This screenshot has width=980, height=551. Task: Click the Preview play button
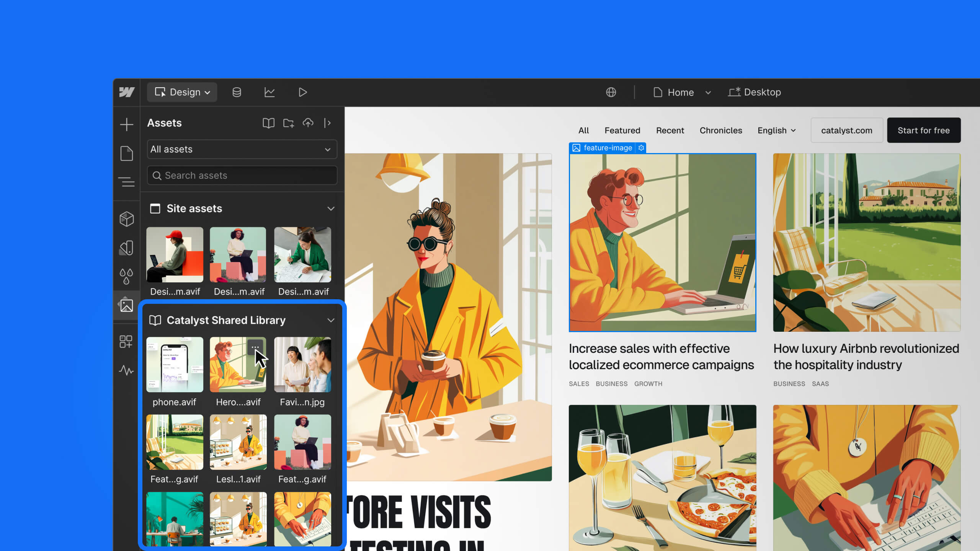coord(302,92)
